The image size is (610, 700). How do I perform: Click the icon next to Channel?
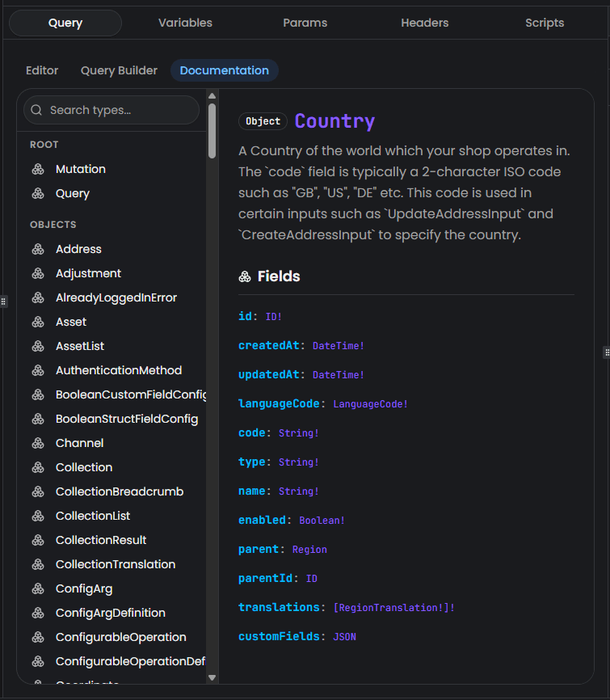coord(38,443)
